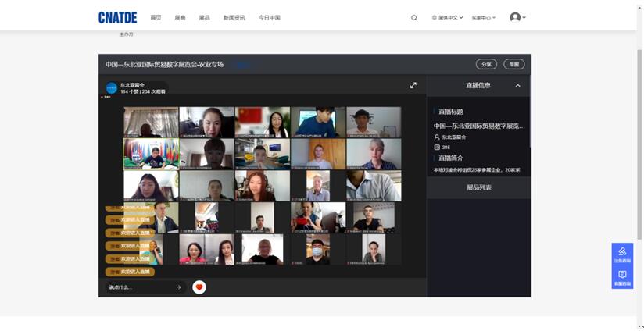644x331 pixels.
Task: Click the 说点什么 chat input field
Action: [x=139, y=287]
